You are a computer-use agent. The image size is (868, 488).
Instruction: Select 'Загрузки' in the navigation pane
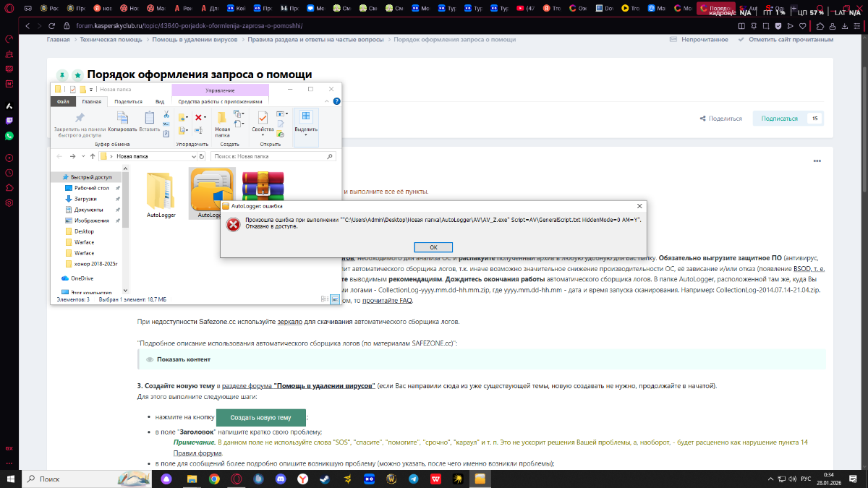[x=85, y=199]
